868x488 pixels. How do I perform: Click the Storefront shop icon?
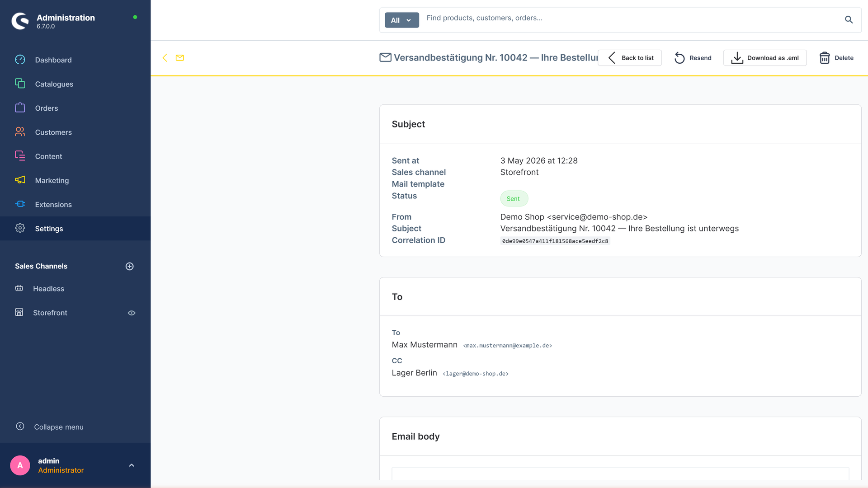(x=19, y=312)
